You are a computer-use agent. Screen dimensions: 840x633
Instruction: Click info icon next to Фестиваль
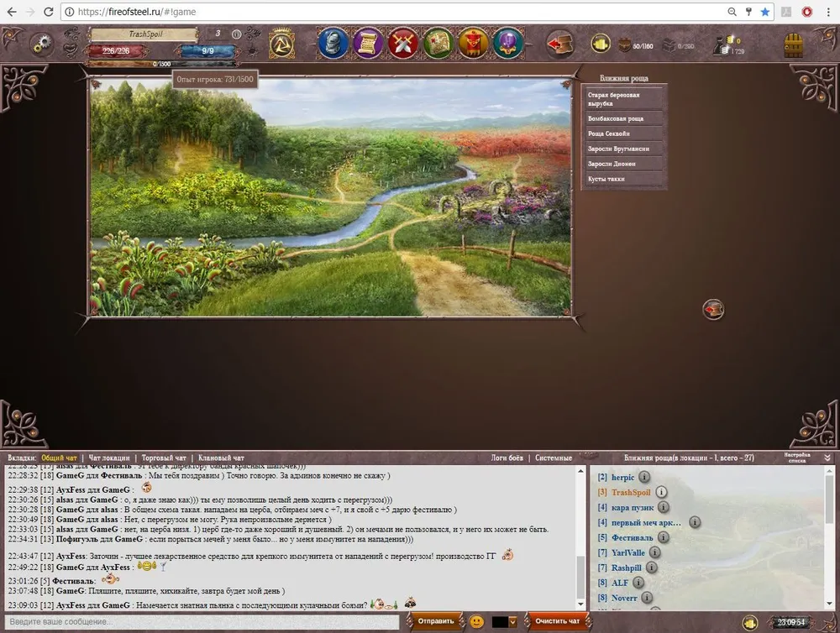[x=664, y=537]
